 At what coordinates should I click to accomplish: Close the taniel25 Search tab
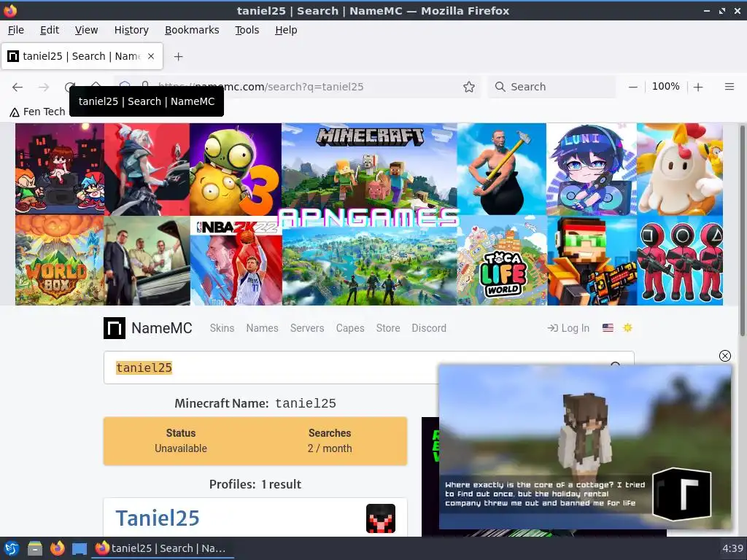click(151, 56)
